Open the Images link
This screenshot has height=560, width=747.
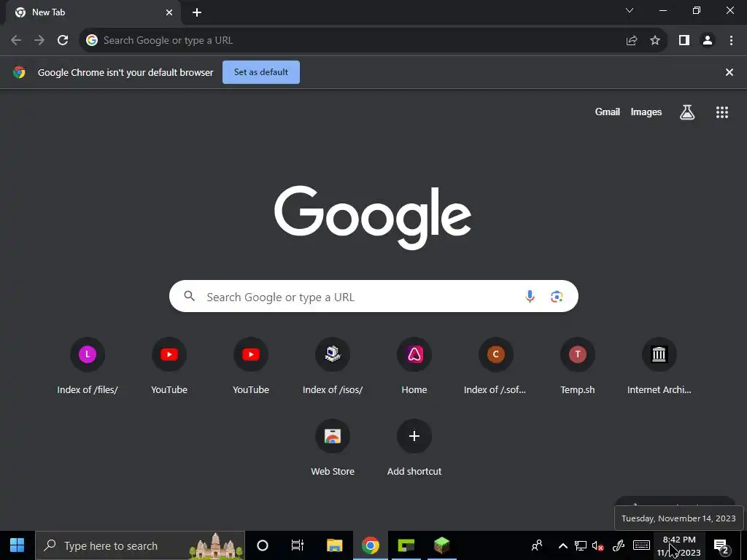tap(646, 112)
